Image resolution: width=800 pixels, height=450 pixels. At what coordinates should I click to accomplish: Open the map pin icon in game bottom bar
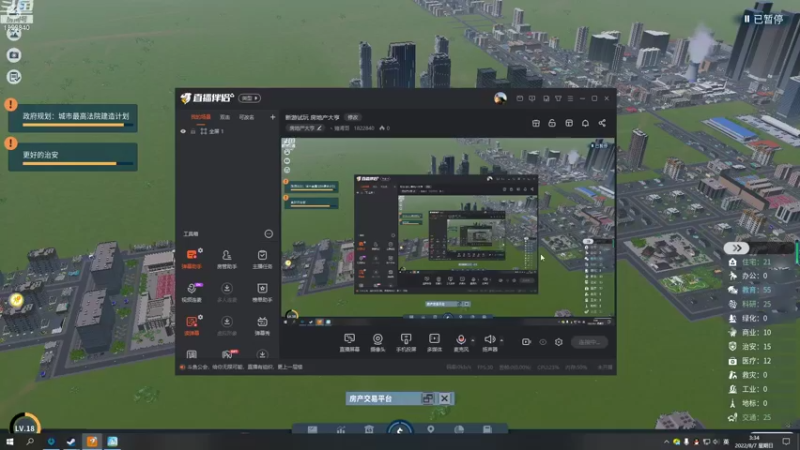431,430
